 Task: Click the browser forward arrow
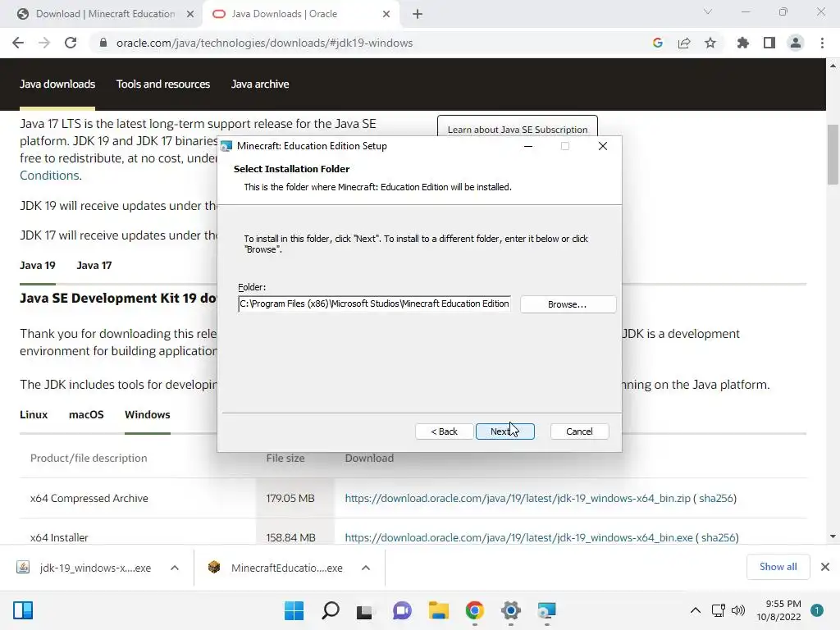click(x=44, y=43)
